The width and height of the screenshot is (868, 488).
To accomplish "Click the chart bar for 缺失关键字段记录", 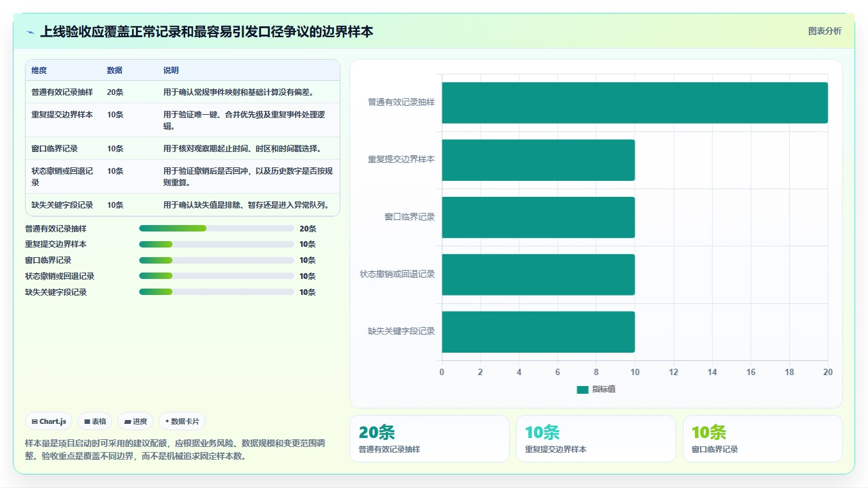I will tap(538, 332).
